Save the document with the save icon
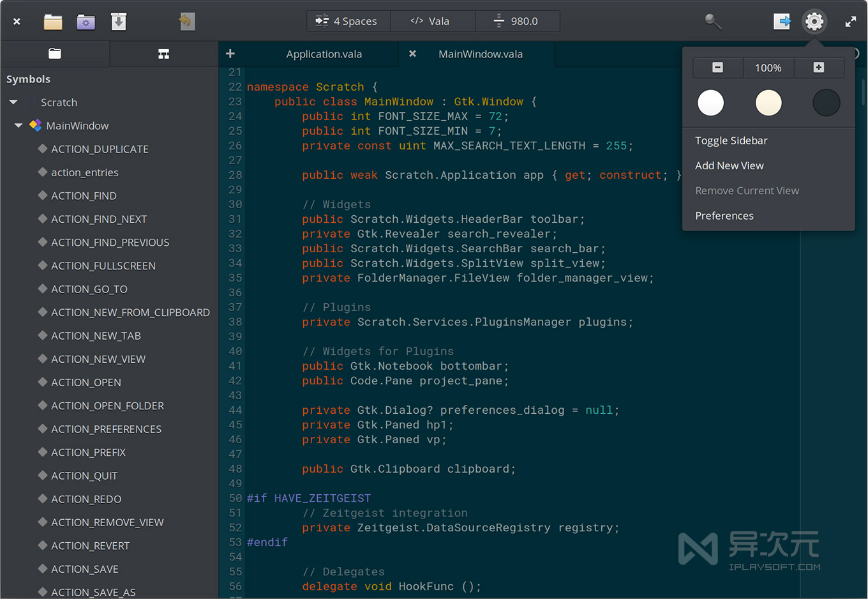The width and height of the screenshot is (868, 599). coord(117,21)
